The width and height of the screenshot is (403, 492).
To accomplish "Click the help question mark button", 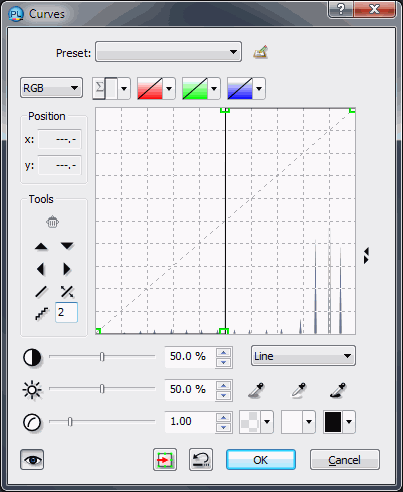I will [341, 9].
